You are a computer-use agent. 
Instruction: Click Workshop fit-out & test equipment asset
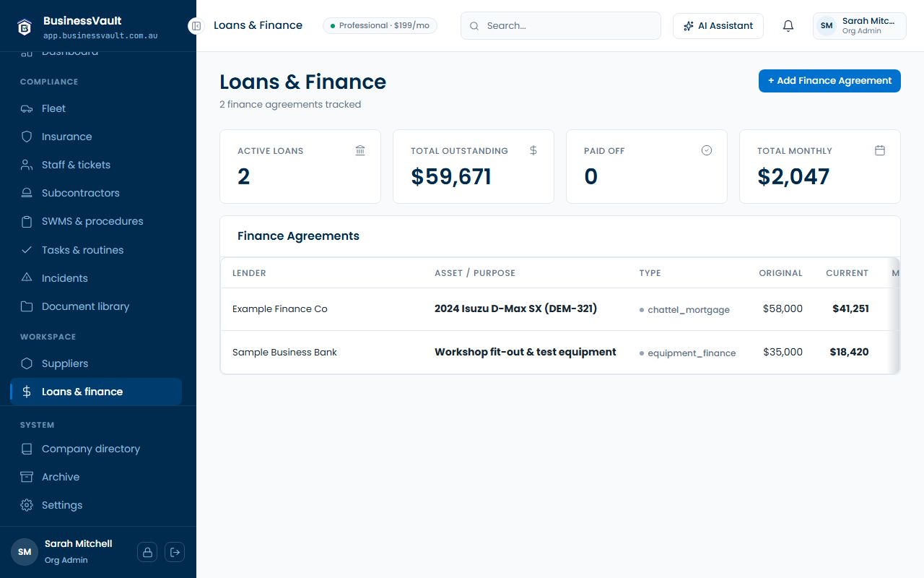pos(526,352)
